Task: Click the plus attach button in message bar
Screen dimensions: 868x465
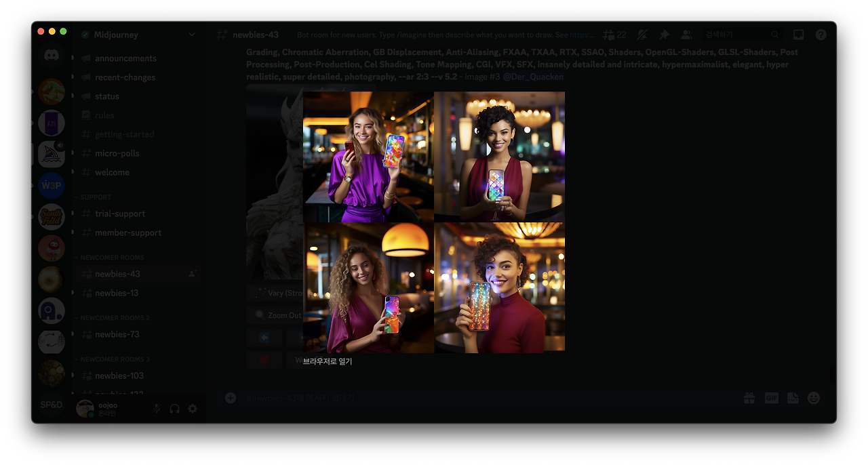Action: click(x=231, y=398)
